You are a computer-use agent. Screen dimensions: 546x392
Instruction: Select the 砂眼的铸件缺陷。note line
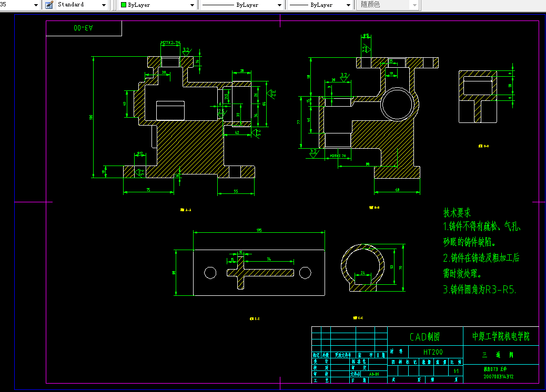click(469, 242)
